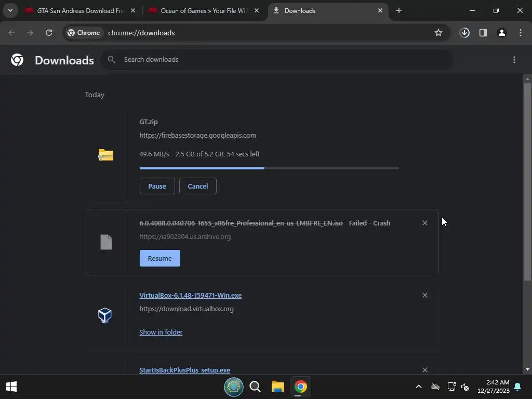Open the StartIsBackPlusPlus_setup.exe link

(184, 370)
